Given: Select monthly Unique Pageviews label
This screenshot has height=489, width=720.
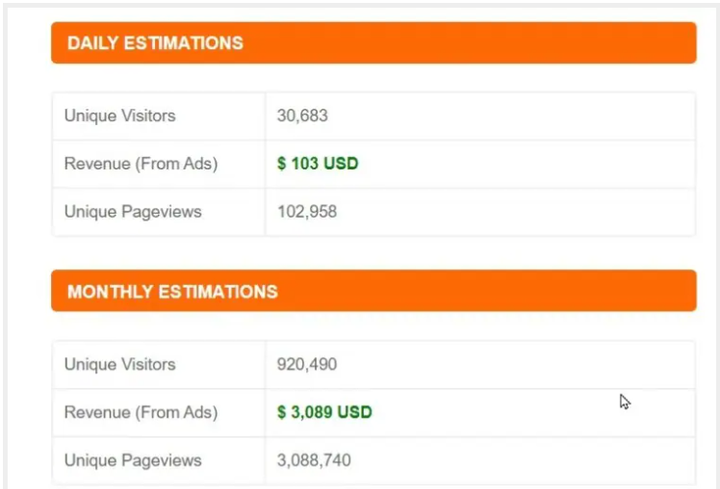Looking at the screenshot, I should click(x=133, y=461).
